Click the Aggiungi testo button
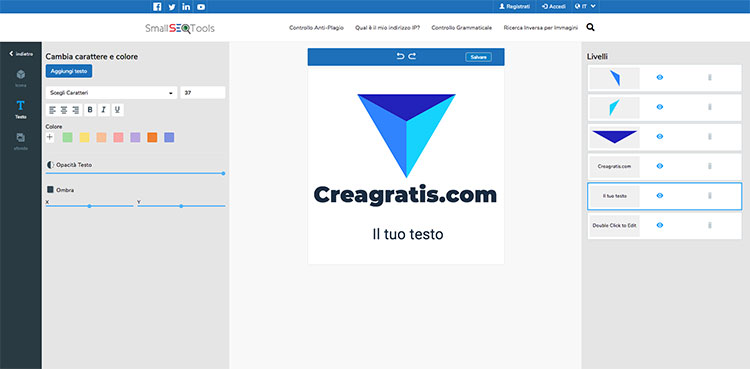This screenshot has height=369, width=750. (69, 71)
